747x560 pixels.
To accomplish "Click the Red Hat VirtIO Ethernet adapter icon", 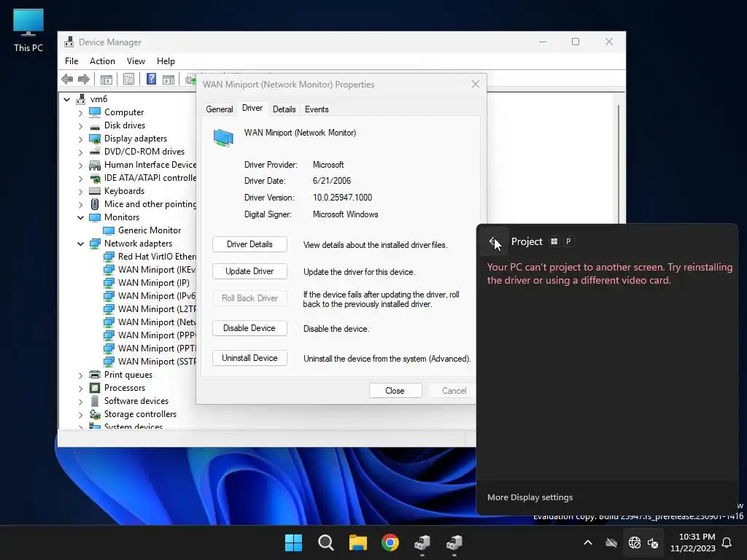I will click(x=109, y=257).
